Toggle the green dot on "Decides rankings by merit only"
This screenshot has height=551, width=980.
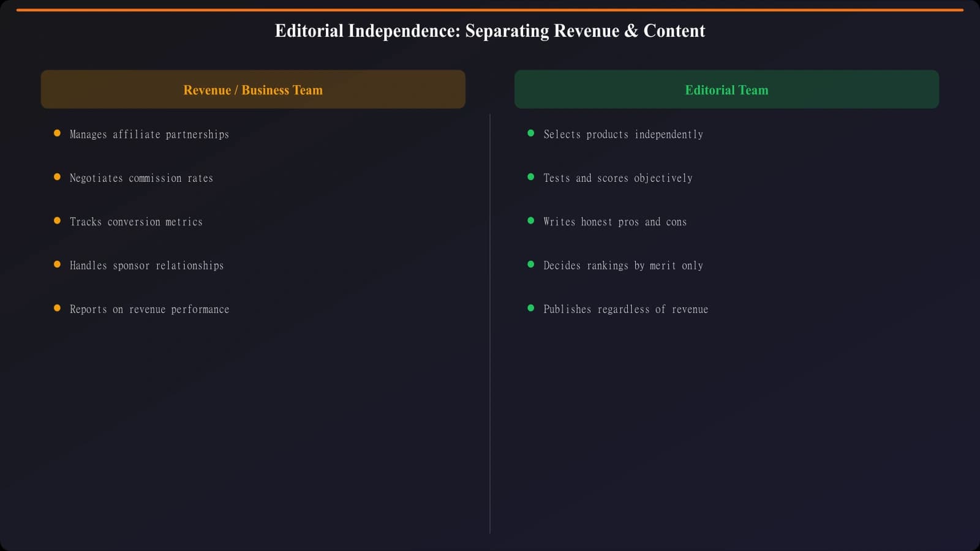531,264
